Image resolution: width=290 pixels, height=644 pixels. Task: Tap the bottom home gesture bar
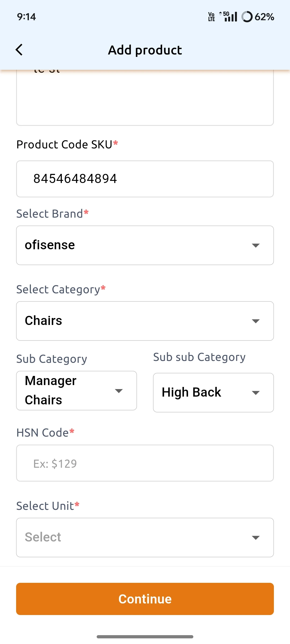[x=145, y=637]
